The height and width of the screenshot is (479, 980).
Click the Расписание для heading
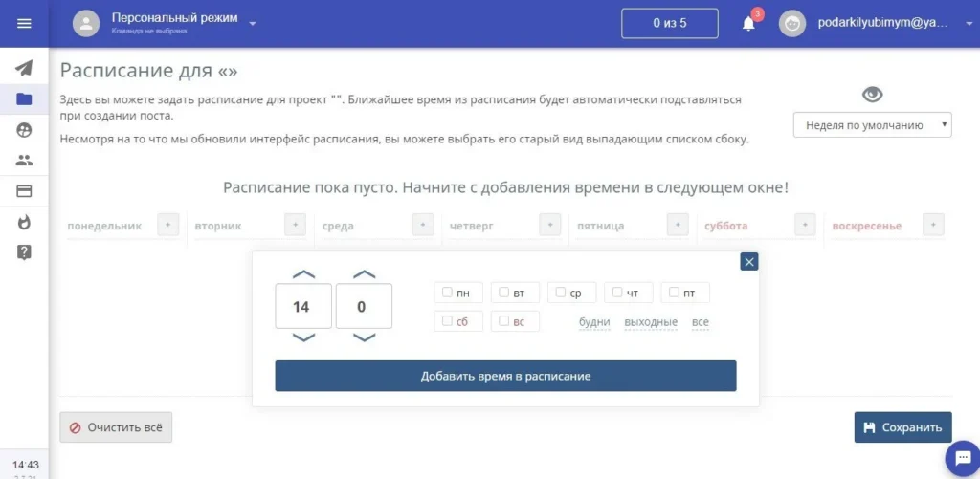148,71
